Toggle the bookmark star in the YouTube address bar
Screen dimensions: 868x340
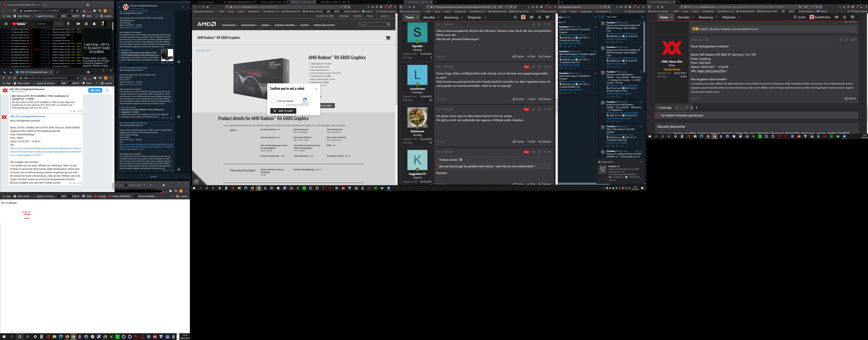pos(77,11)
